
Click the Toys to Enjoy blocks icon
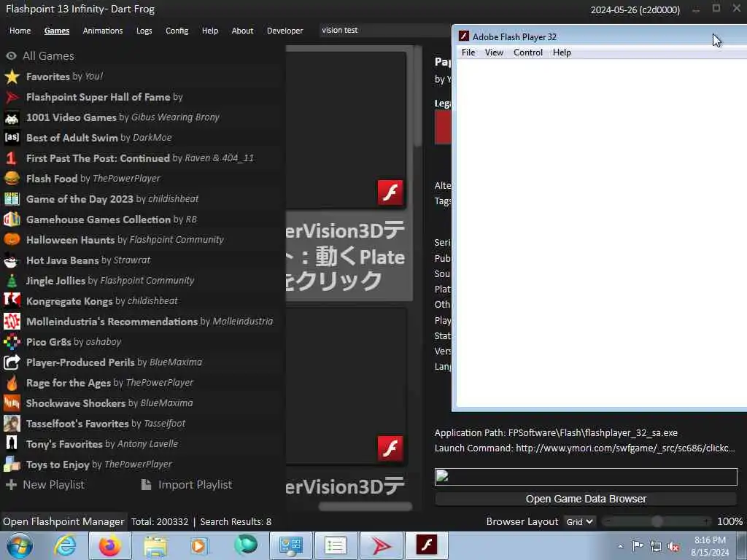coord(12,464)
